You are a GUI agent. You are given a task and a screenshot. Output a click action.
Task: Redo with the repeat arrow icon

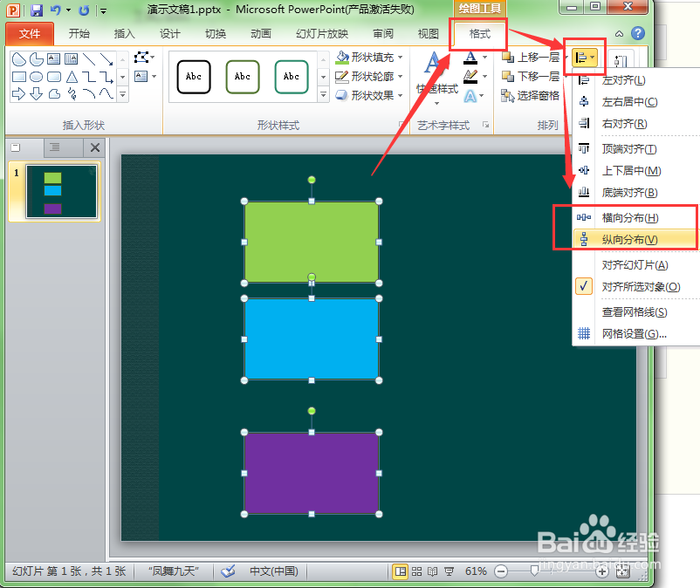click(84, 10)
